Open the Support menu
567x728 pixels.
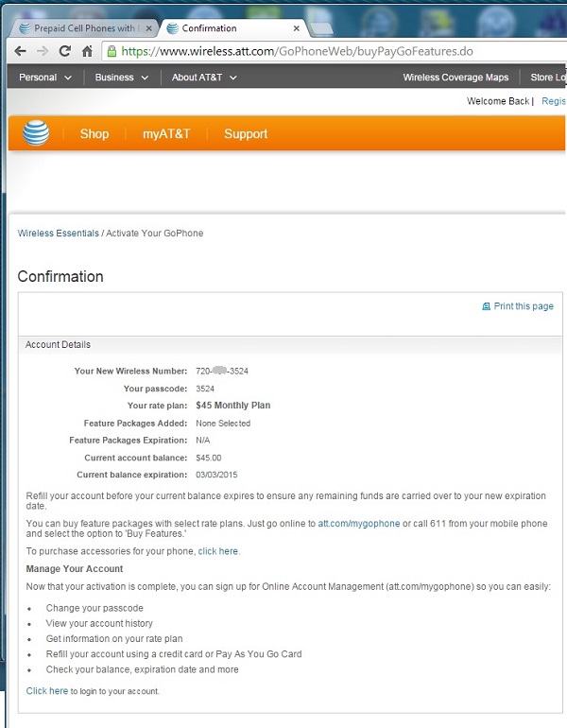point(246,133)
